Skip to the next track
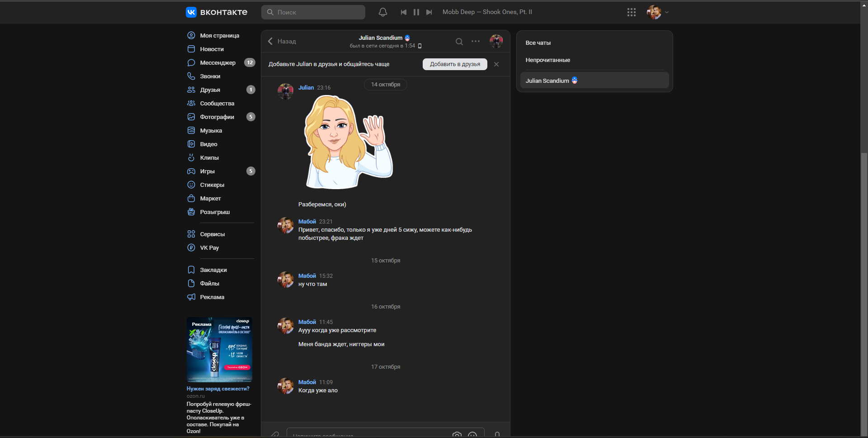 coord(429,12)
